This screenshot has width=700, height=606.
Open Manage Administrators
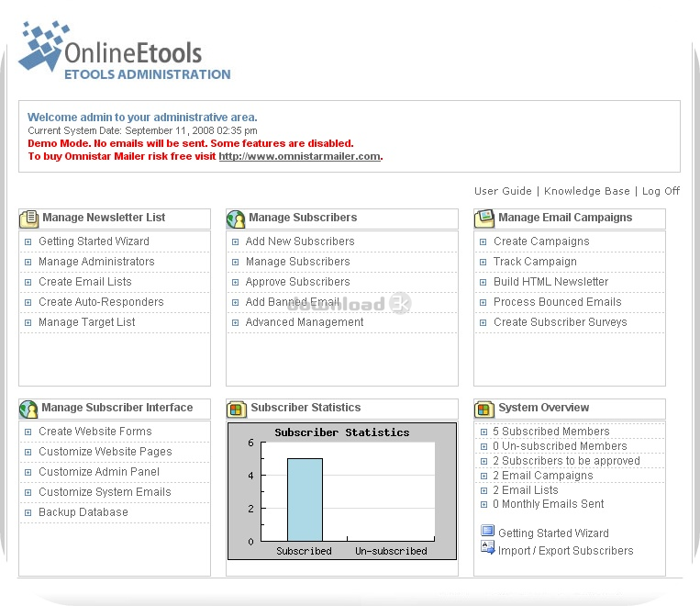tap(96, 262)
